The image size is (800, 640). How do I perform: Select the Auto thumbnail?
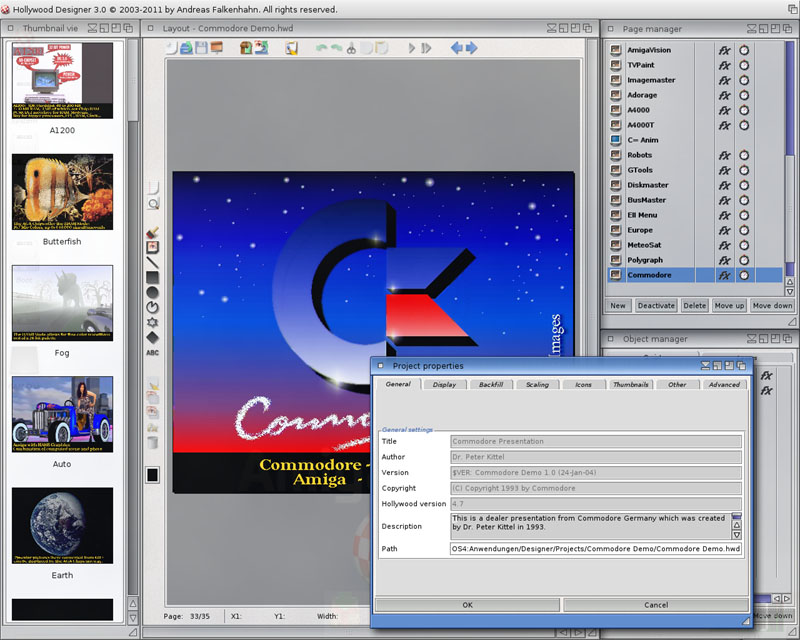62,414
